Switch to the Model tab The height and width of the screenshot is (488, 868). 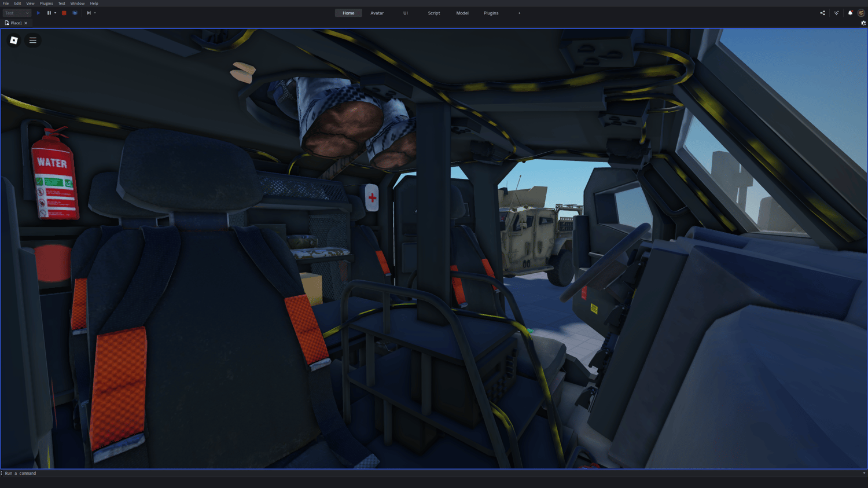(x=462, y=13)
